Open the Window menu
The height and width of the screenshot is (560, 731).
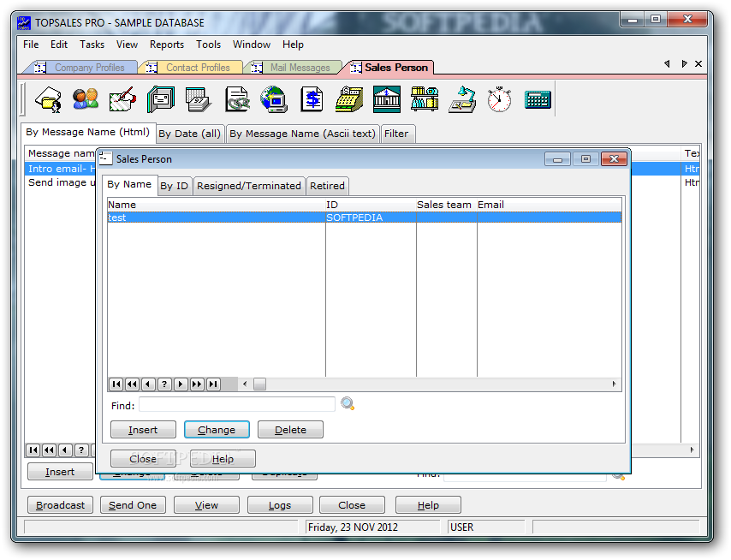[252, 45]
